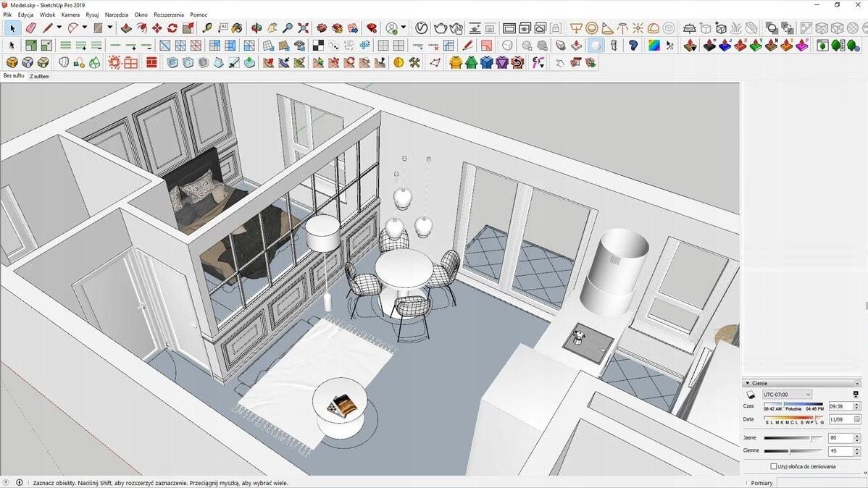Click the Data month slider
The image size is (868, 488).
pyautogui.click(x=794, y=419)
